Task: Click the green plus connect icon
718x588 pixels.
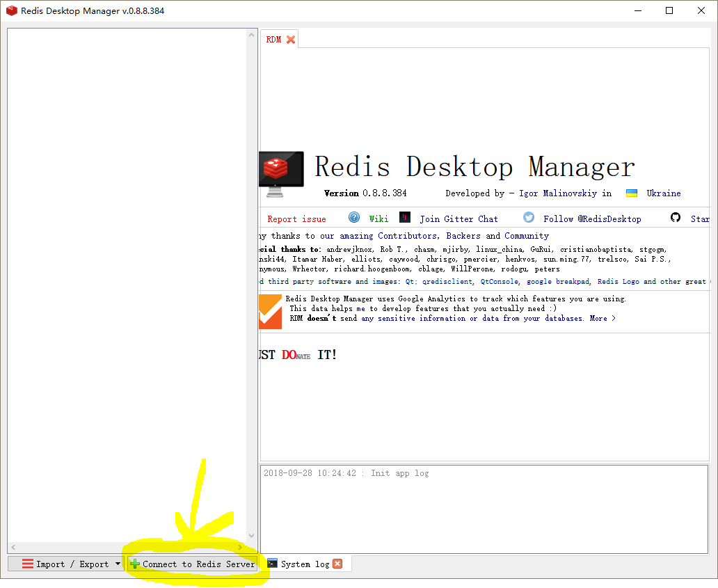Action: pyautogui.click(x=135, y=564)
